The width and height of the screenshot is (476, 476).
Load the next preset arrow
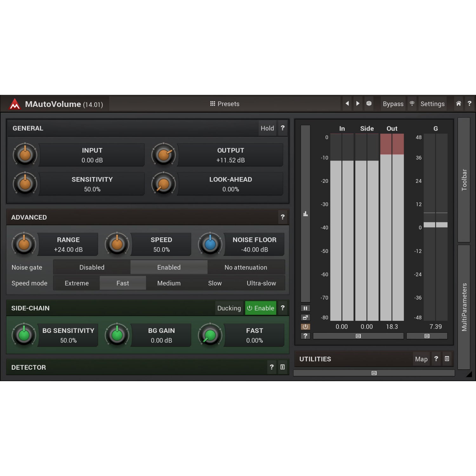point(358,103)
